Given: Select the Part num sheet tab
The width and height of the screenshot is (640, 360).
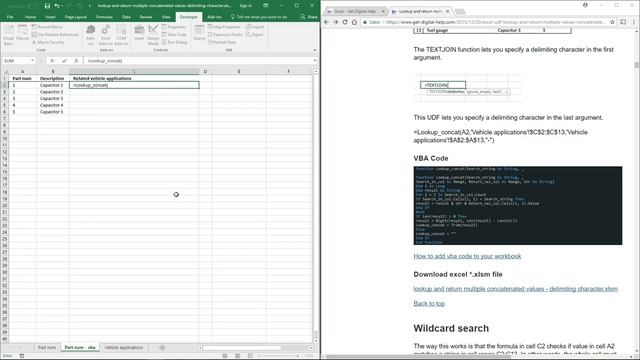Looking at the screenshot, I should [47, 347].
